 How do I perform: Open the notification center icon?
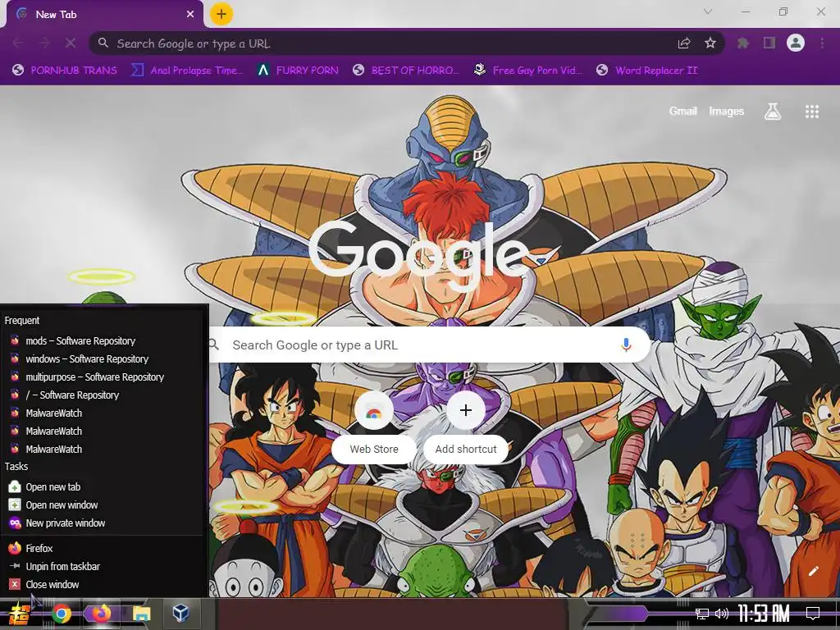[813, 614]
